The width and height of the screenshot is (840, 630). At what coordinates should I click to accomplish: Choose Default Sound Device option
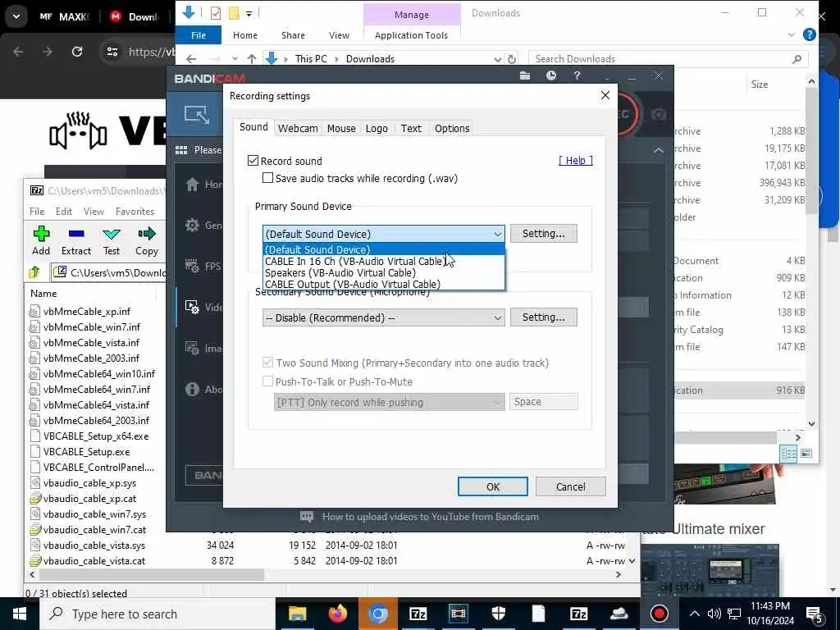coord(384,249)
